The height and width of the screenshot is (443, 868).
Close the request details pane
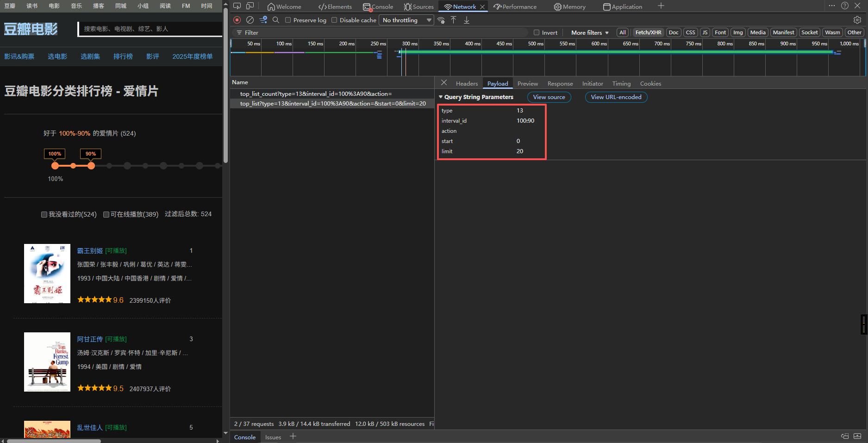tap(444, 83)
